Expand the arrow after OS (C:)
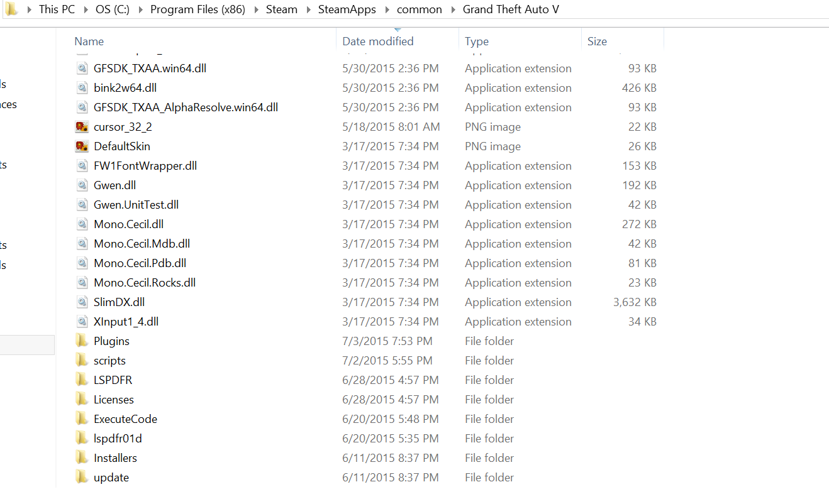The height and width of the screenshot is (504, 829). click(x=140, y=10)
